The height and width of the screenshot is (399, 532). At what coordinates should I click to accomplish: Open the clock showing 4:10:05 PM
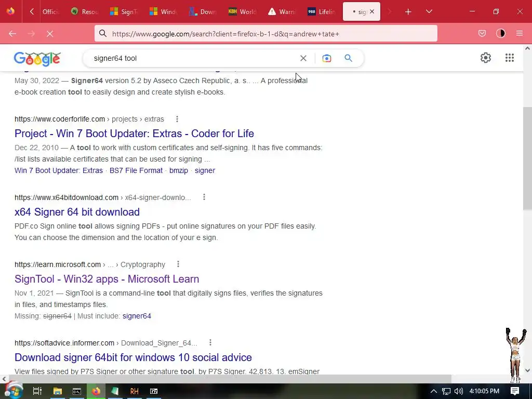(484, 391)
